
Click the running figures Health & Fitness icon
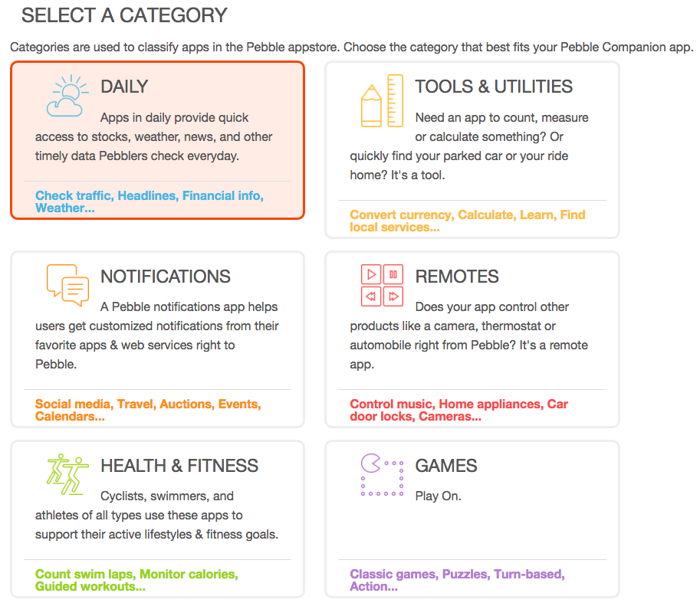(67, 473)
